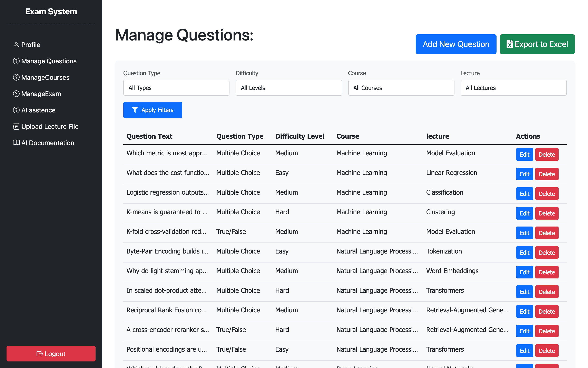This screenshot has width=588, height=368.
Task: Open the Question Type dropdown
Action: point(176,88)
